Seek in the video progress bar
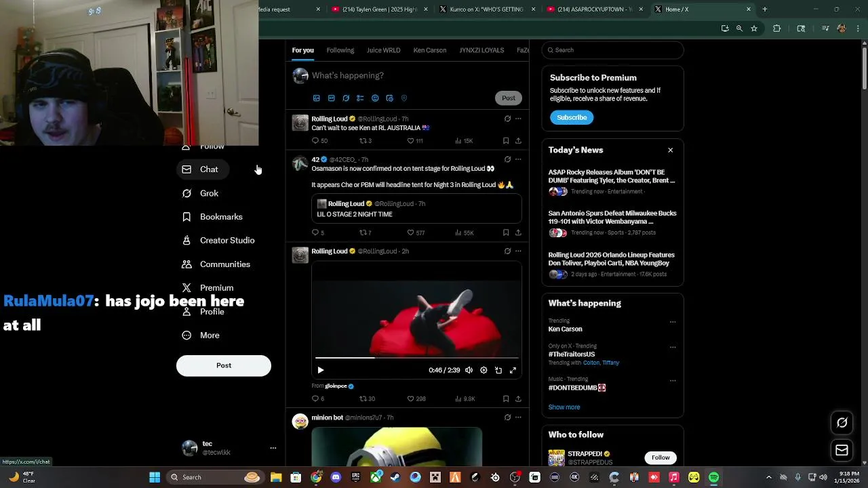 [x=417, y=357]
